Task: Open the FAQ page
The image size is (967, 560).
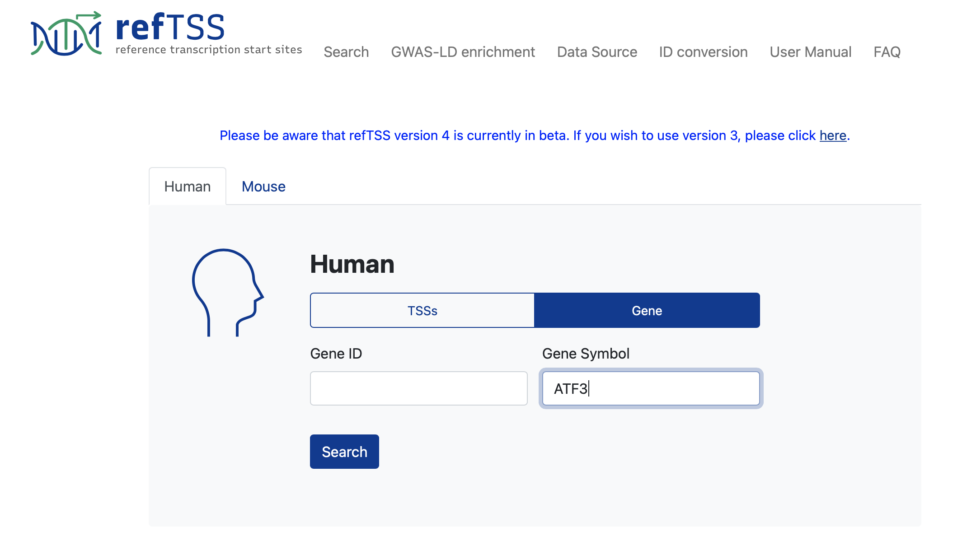Action: pyautogui.click(x=887, y=52)
